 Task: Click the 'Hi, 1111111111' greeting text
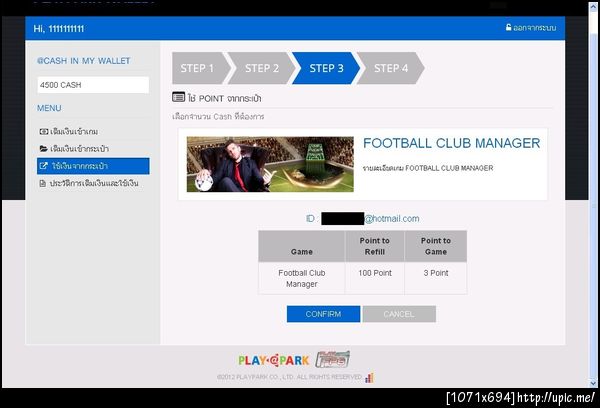pos(59,29)
